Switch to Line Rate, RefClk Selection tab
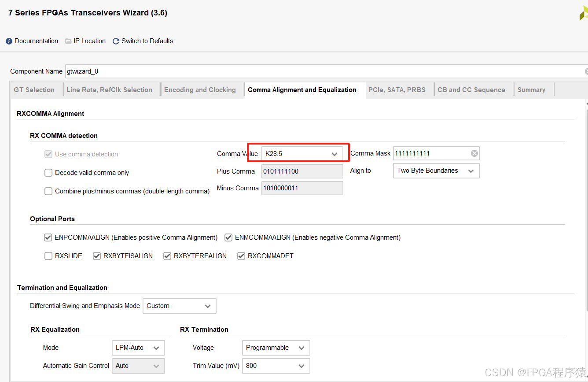 109,90
